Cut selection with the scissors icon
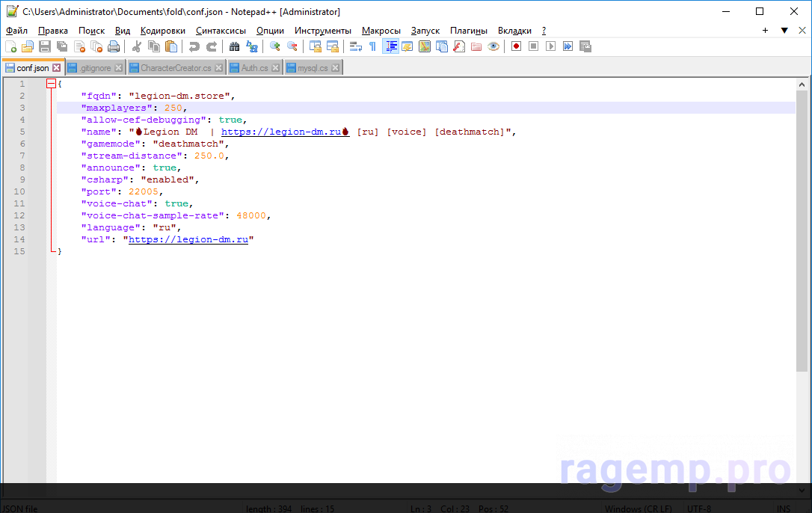 pos(137,46)
